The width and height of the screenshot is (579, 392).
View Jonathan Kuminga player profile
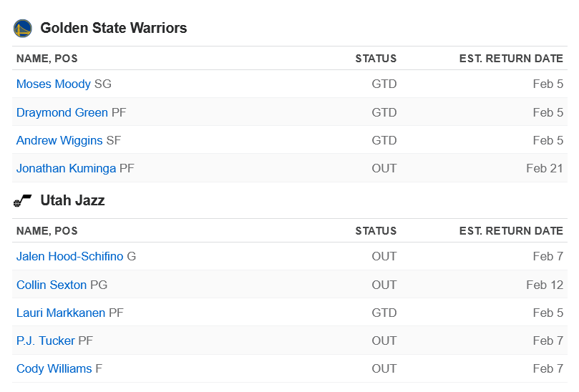click(66, 168)
